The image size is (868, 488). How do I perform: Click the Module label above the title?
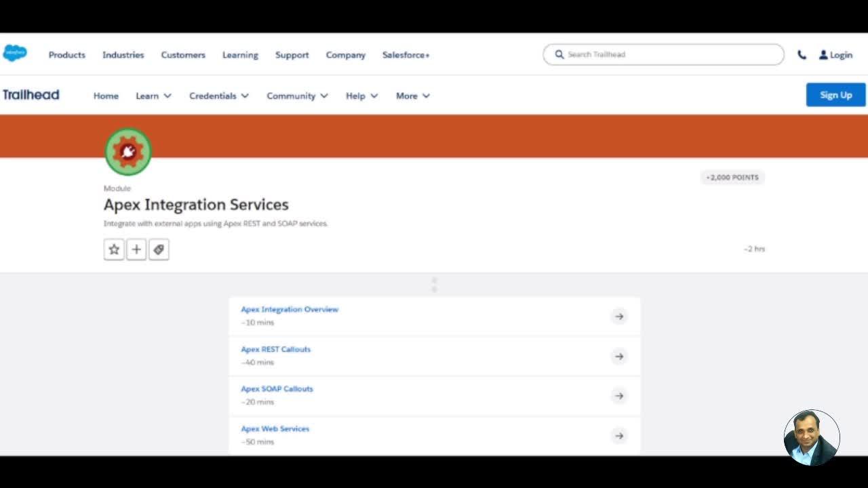[117, 188]
